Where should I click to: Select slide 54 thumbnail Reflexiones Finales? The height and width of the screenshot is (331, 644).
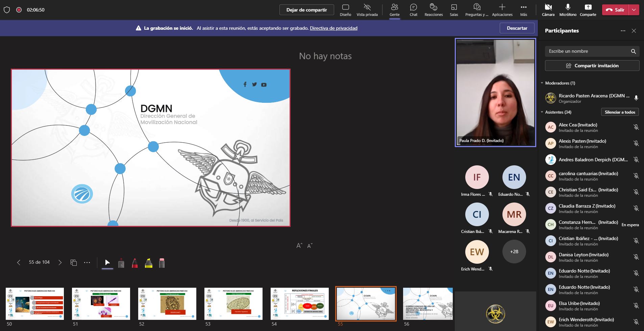tap(299, 304)
